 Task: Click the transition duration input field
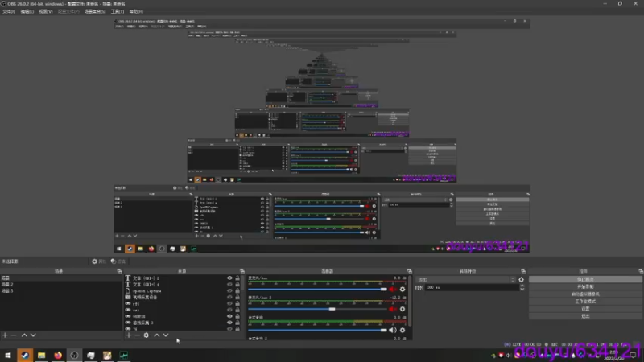click(472, 288)
